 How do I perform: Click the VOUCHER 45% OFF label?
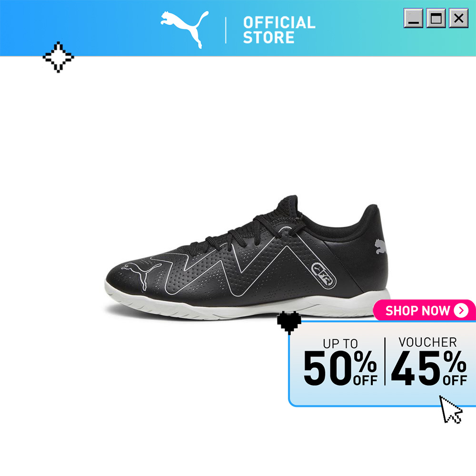tap(429, 361)
